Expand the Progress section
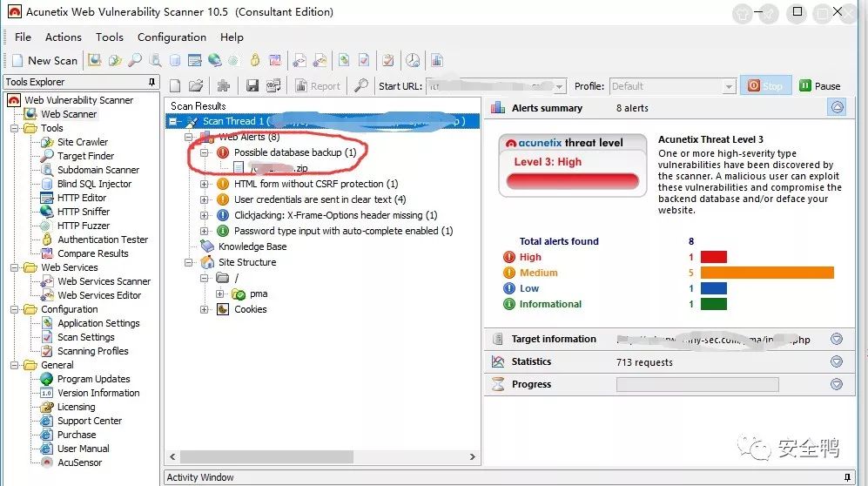 point(837,384)
